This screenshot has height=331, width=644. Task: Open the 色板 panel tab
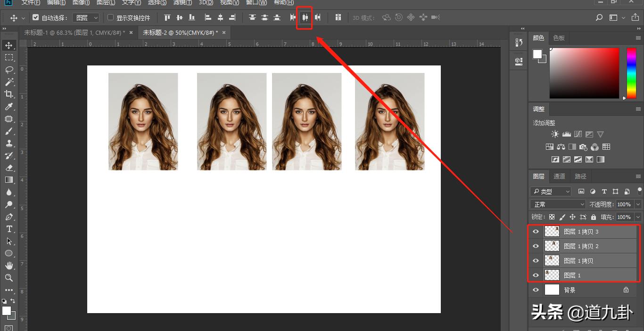(559, 38)
